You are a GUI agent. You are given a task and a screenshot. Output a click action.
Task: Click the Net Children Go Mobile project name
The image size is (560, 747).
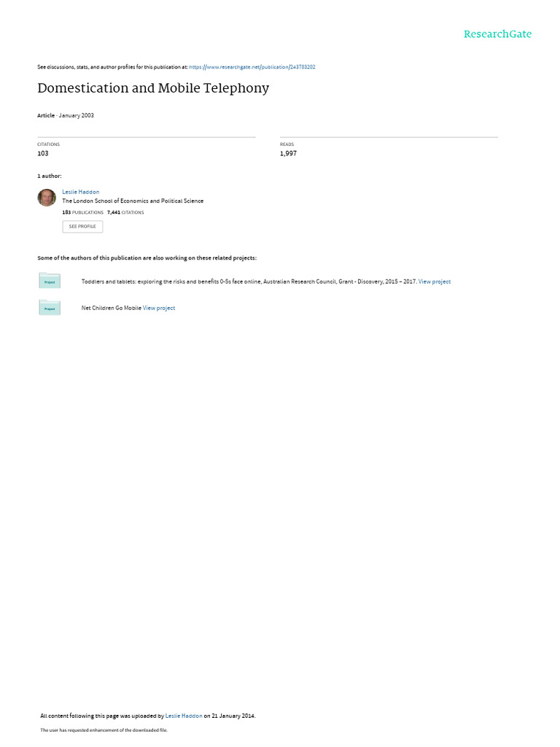[x=112, y=309]
